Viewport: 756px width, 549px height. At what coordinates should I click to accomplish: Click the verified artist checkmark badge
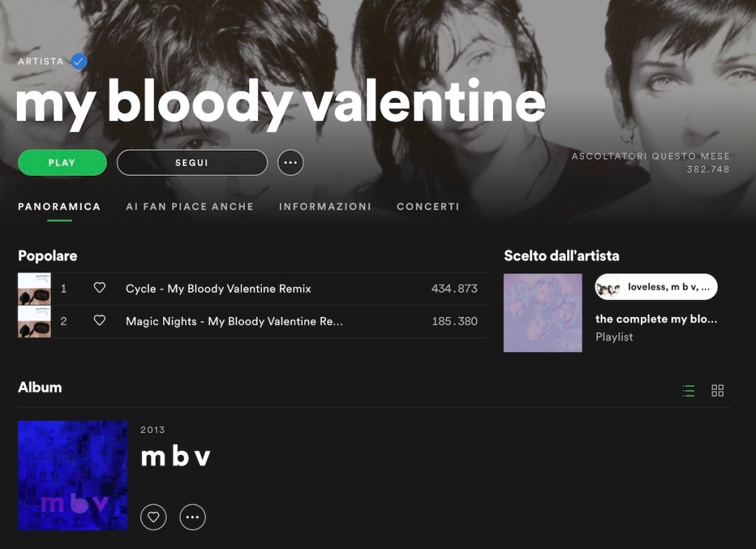tap(78, 61)
